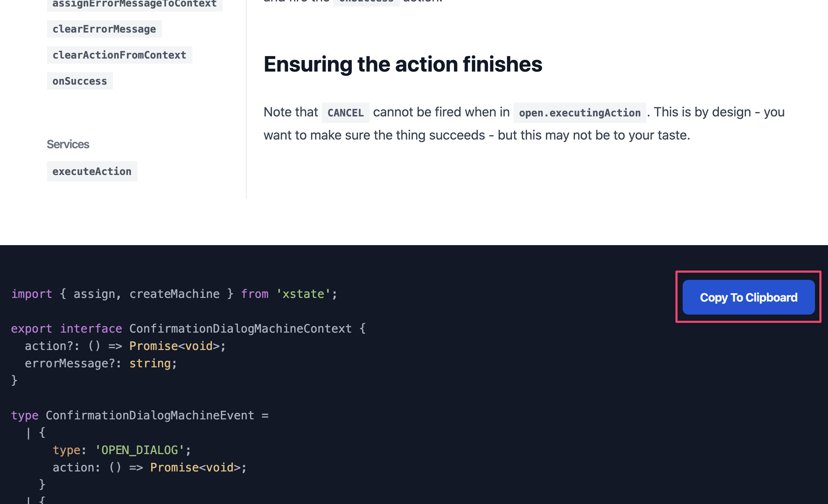Click the 'export' keyword in the code

click(31, 329)
